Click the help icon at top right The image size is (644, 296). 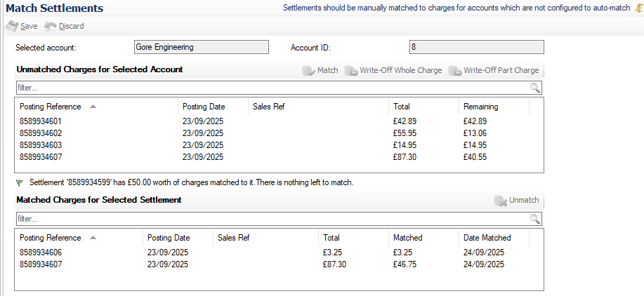(638, 8)
